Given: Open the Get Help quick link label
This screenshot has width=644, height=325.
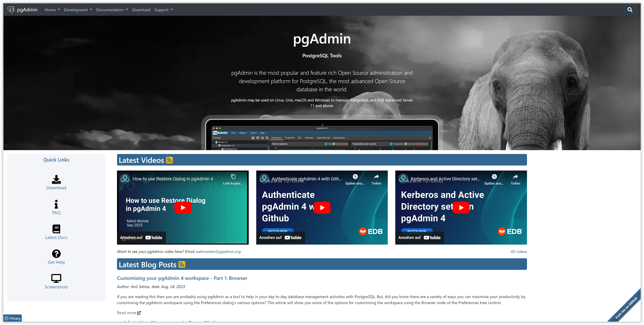Looking at the screenshot, I should pyautogui.click(x=56, y=262).
